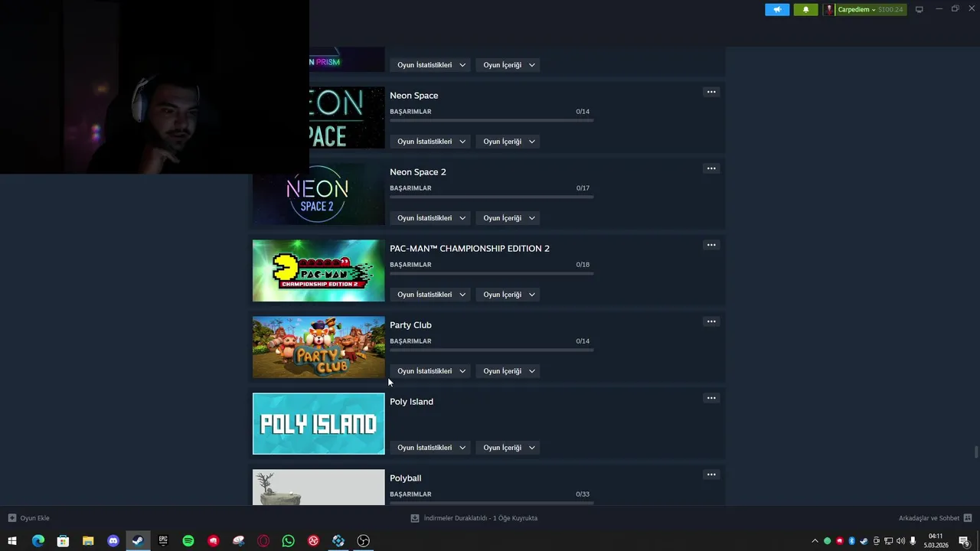980x551 pixels.
Task: Open File Explorer from taskbar
Action: (88, 541)
